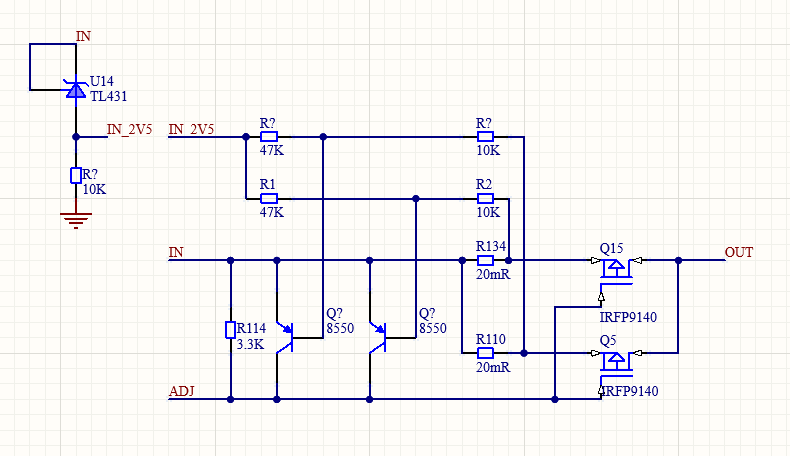Viewport: 790px width, 456px height.
Task: Click the junction dot on the OUT wire
Action: click(x=678, y=260)
